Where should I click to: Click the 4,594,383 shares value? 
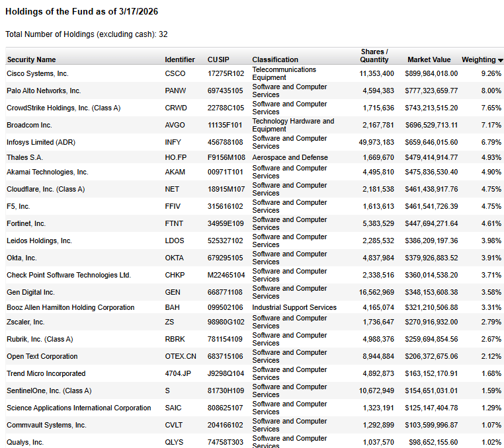click(378, 91)
